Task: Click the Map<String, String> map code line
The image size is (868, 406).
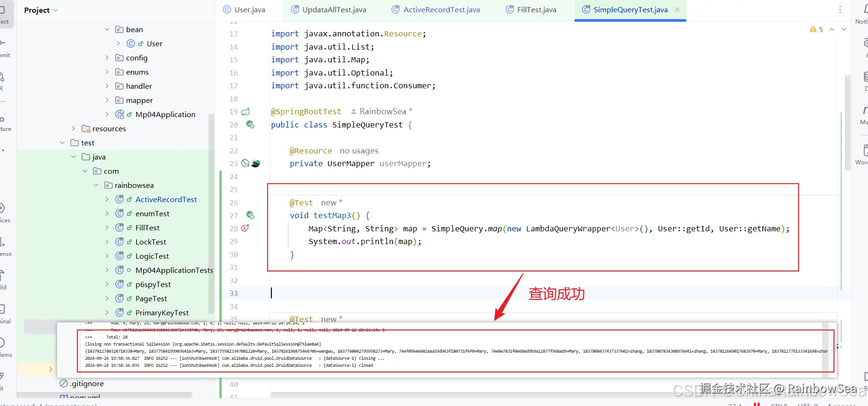Action: tap(549, 228)
